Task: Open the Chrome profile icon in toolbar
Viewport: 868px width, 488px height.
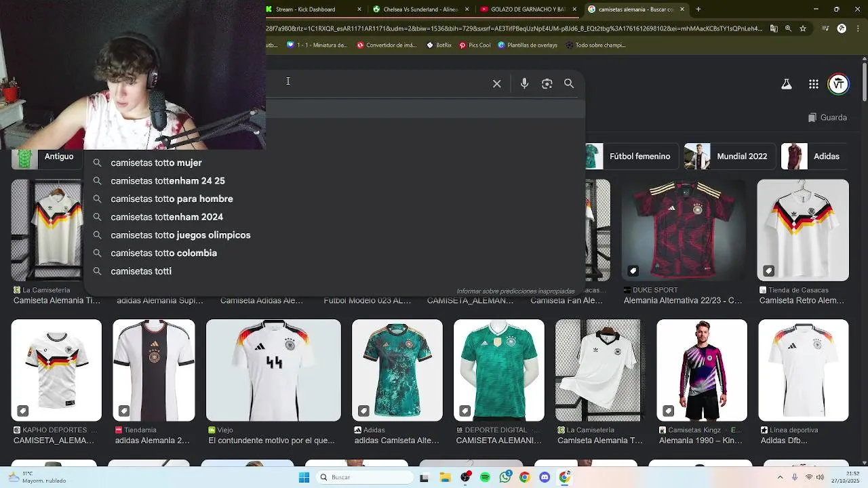Action: pos(842,28)
